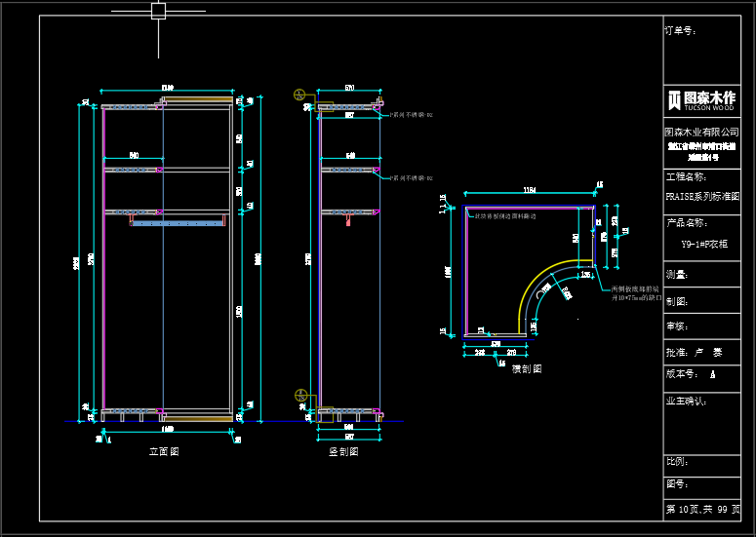Screen dimensions: 756x537
Task: Select the 立面图 elevation view label
Action: coord(163,451)
